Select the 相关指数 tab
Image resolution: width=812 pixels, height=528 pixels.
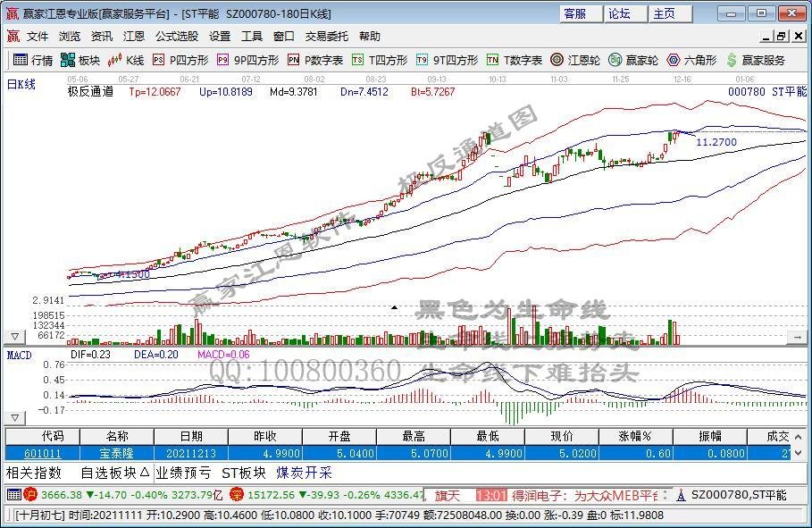34,473
